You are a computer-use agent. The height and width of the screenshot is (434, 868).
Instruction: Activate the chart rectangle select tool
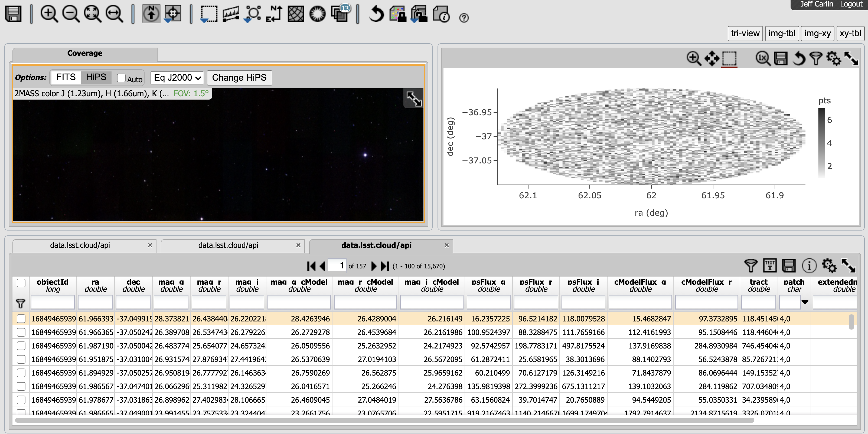[729, 59]
